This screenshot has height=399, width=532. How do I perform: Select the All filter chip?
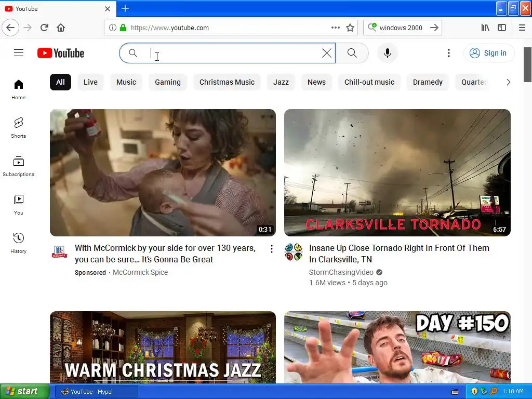pos(60,82)
